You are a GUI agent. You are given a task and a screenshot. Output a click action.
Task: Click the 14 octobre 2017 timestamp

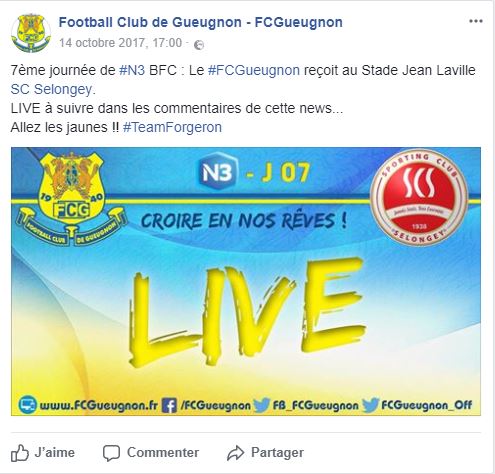121,43
